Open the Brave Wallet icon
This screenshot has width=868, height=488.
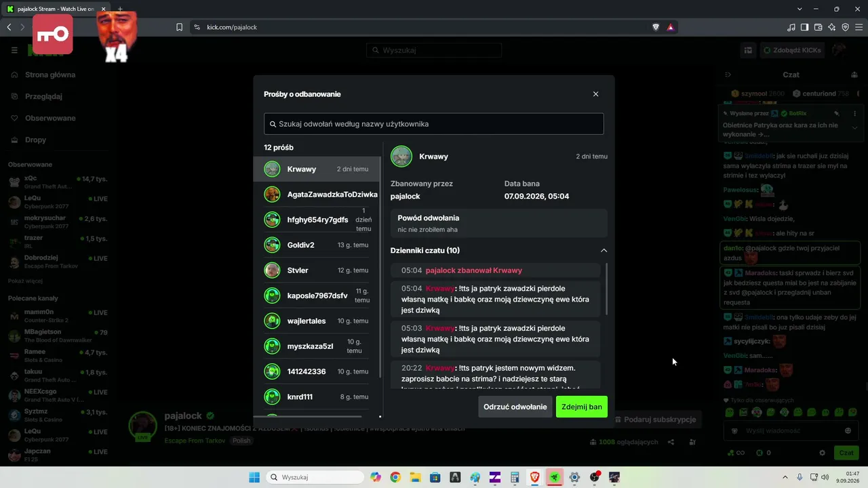818,27
